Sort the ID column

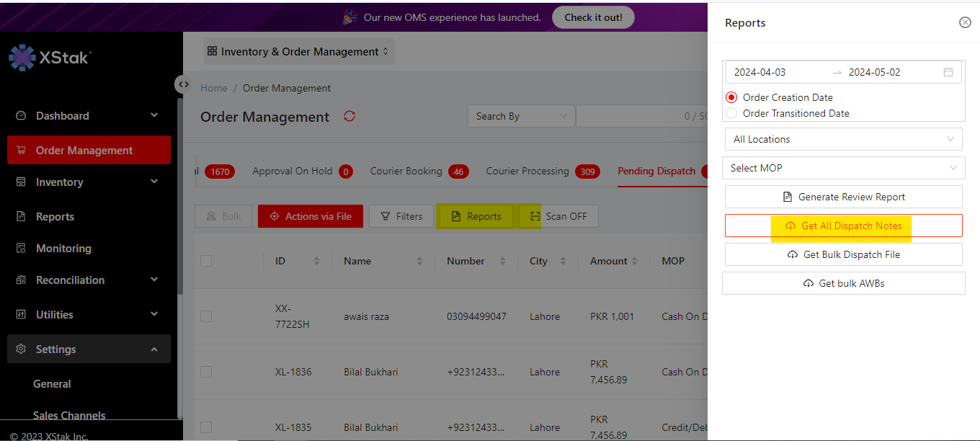pos(316,261)
